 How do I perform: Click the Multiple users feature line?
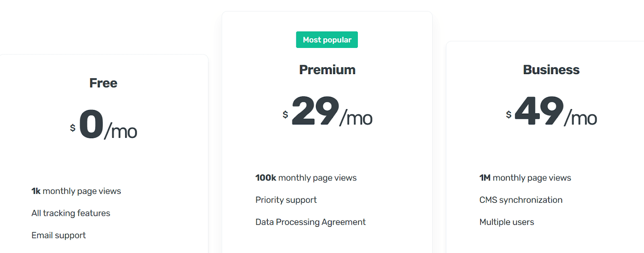click(x=506, y=222)
